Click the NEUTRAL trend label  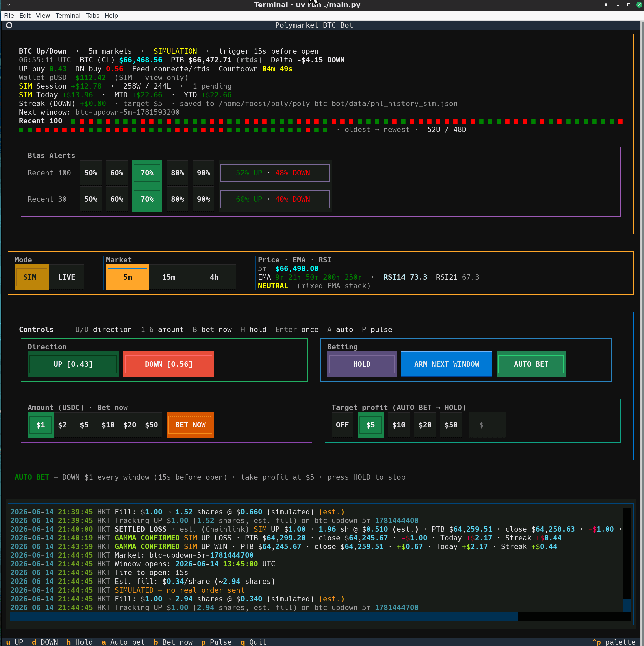(273, 286)
